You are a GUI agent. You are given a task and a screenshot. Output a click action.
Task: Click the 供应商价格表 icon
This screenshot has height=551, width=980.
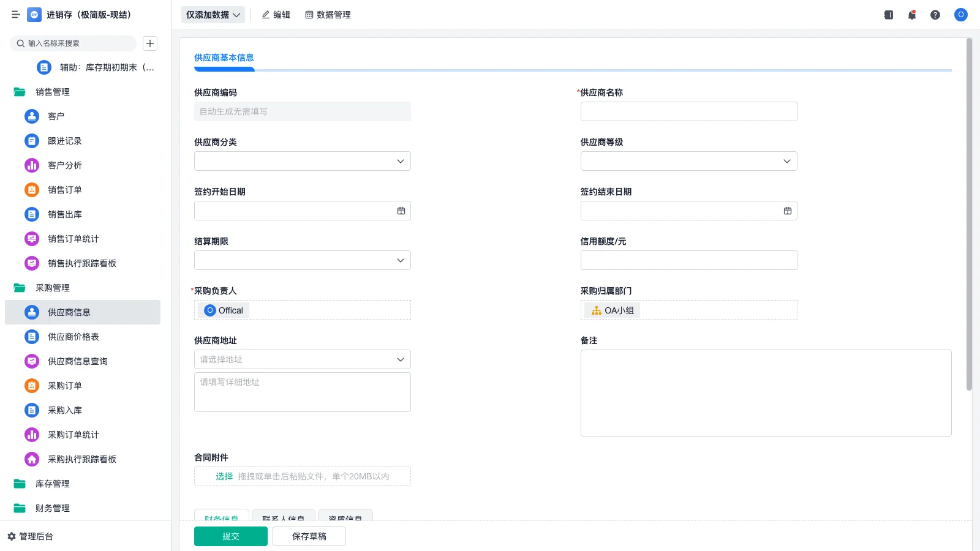(x=32, y=337)
